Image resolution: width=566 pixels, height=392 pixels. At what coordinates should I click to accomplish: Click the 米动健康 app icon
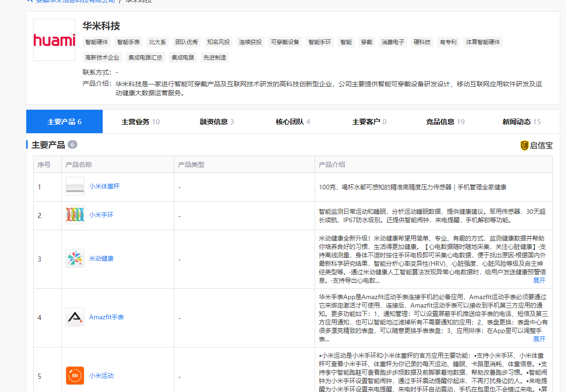(x=75, y=258)
